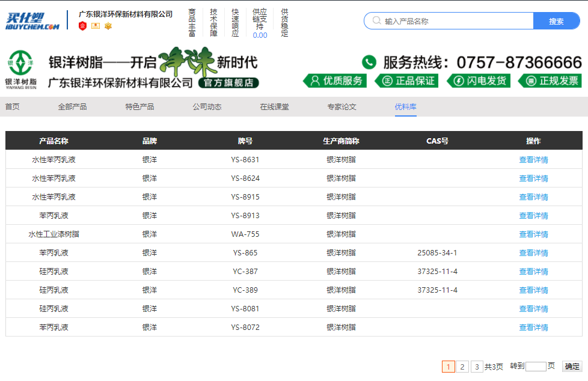Screen dimensions: 588x381
Task: Click the 共3页 page count text
Action: 494,367
